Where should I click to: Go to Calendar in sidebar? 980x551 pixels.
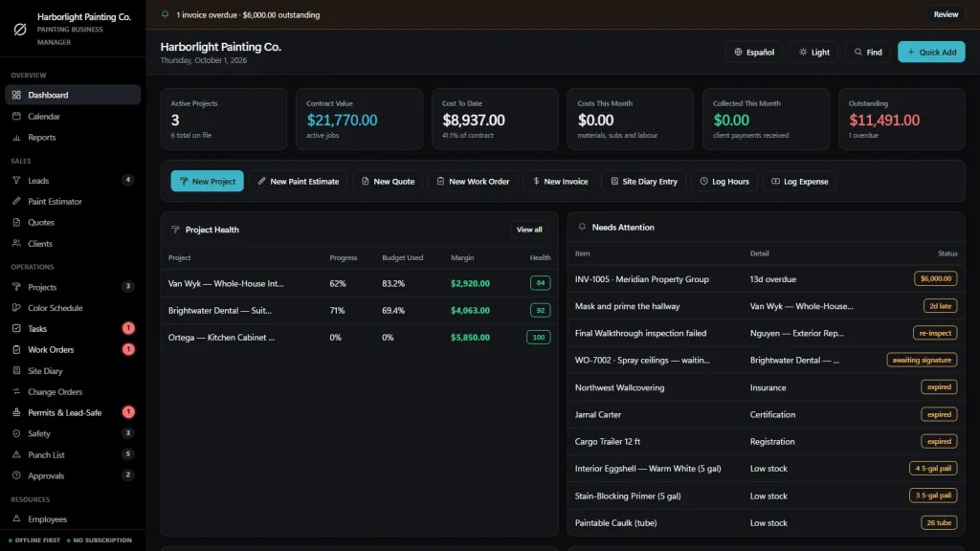tap(73, 116)
